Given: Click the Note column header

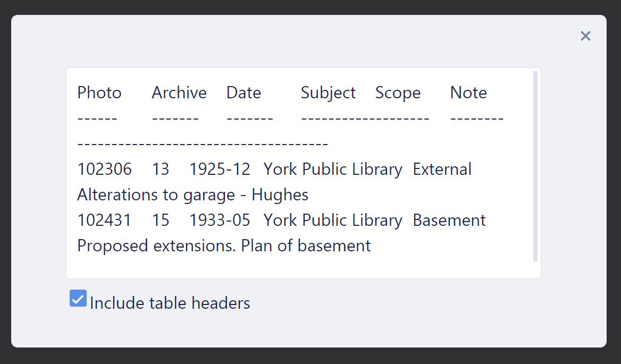Looking at the screenshot, I should (x=468, y=92).
